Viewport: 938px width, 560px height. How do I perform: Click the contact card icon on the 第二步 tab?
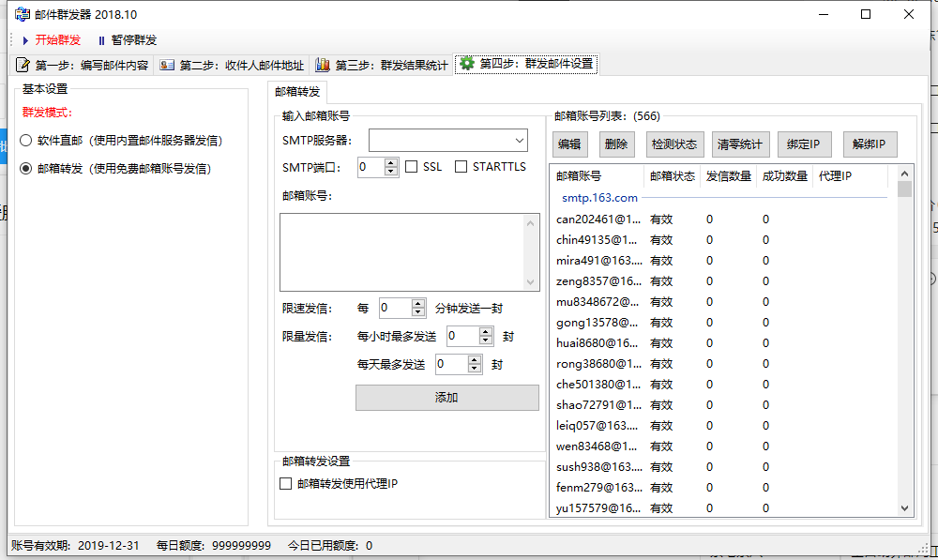click(x=167, y=65)
